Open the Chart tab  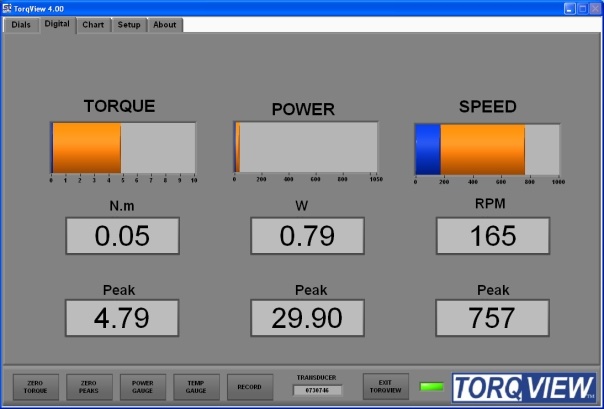tap(93, 24)
